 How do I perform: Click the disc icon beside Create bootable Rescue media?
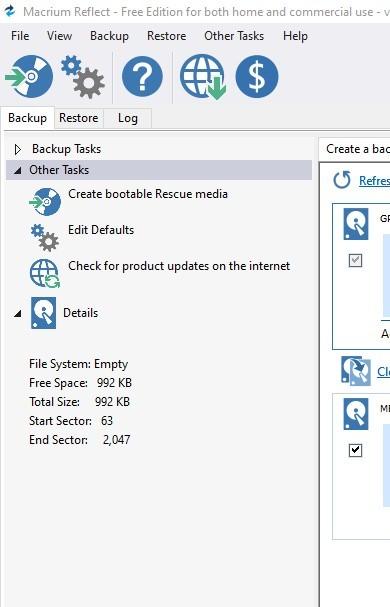tap(45, 202)
